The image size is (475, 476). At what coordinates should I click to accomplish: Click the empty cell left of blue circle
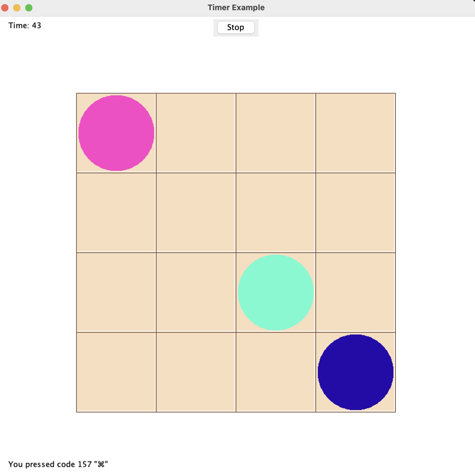[x=276, y=372]
